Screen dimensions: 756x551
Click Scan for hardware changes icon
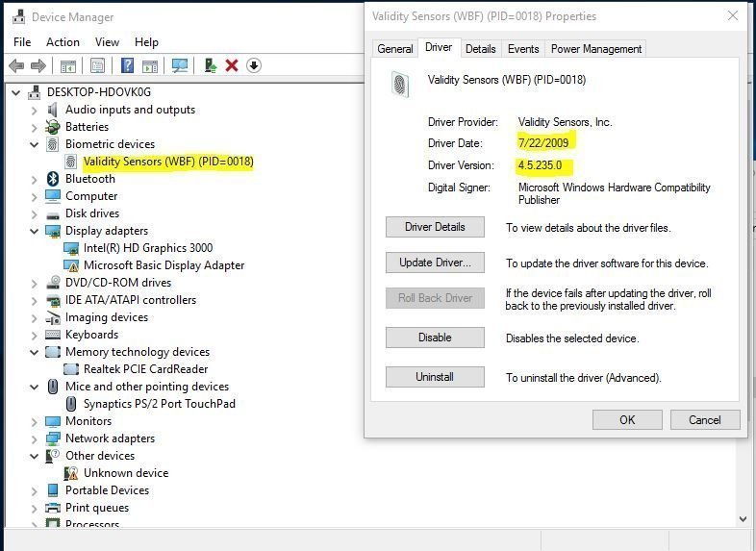(x=180, y=65)
